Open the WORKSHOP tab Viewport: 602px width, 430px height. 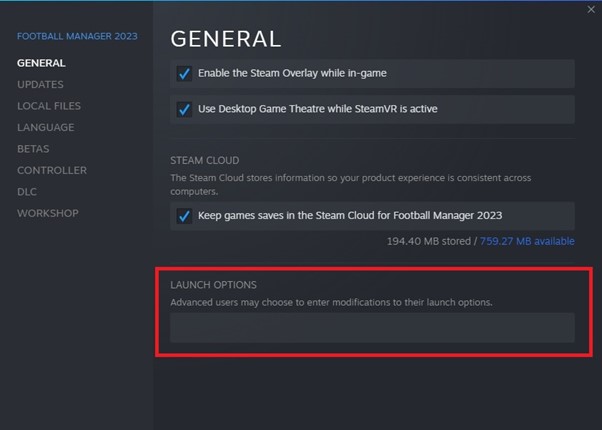(48, 213)
